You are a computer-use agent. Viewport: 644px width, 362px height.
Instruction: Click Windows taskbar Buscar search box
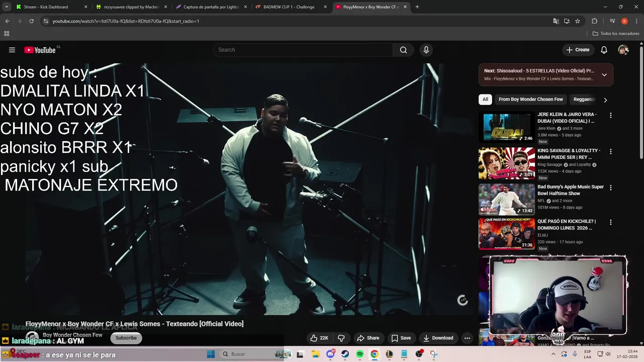(x=256, y=354)
